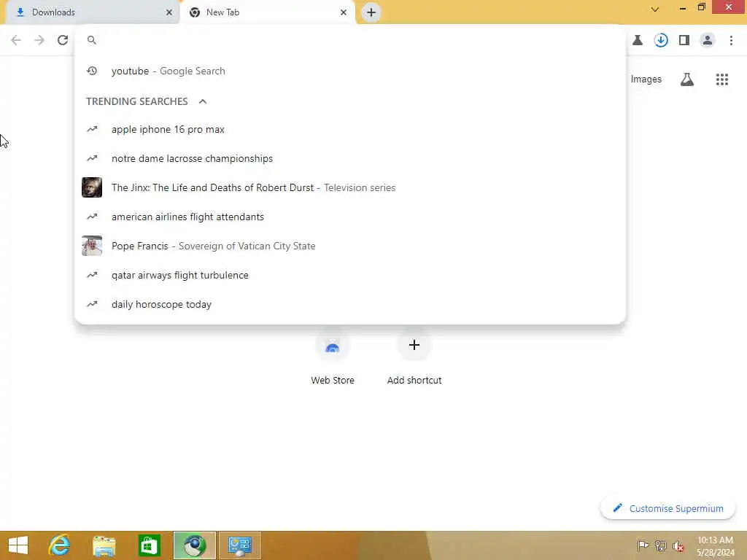Collapse the Trending Searches section

click(203, 101)
